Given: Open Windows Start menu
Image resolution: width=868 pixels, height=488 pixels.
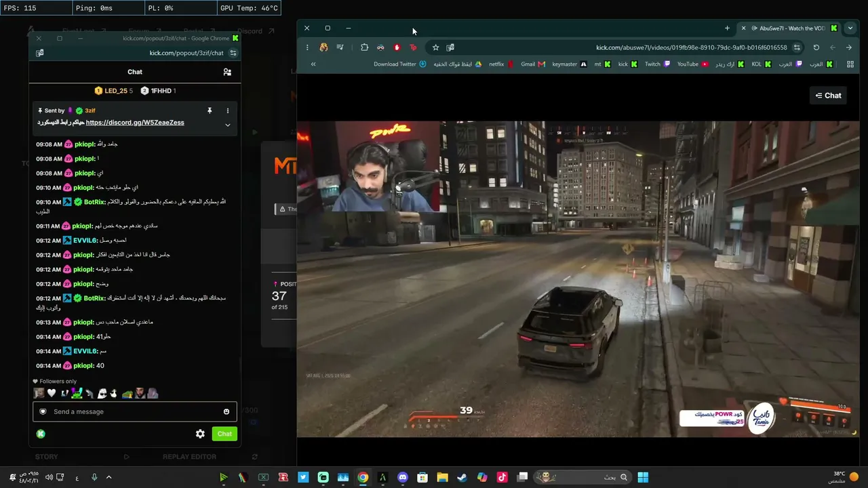Looking at the screenshot, I should pyautogui.click(x=643, y=477).
